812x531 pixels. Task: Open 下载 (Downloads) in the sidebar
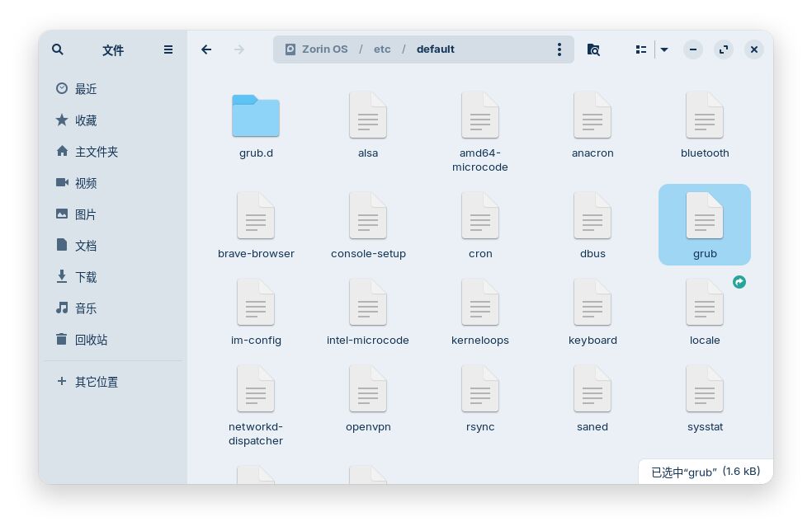86,277
